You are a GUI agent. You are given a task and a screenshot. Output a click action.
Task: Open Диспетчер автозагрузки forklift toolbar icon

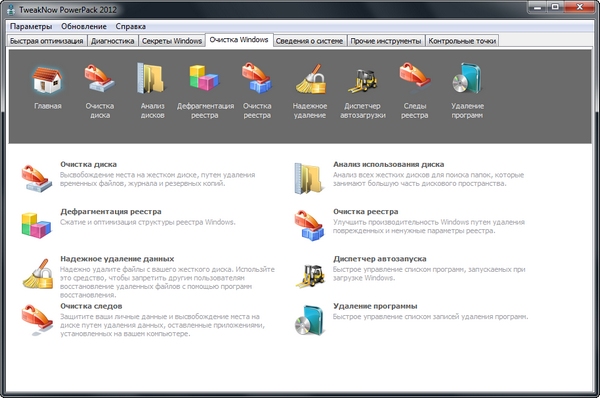point(363,80)
